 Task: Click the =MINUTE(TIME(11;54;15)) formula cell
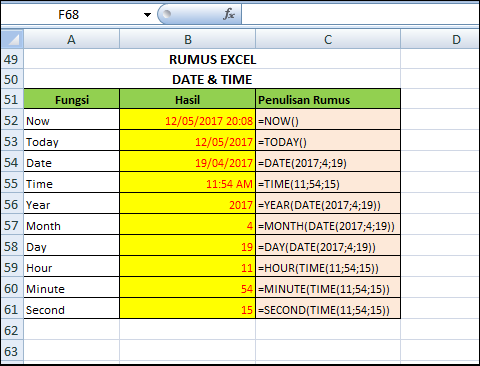pos(328,288)
